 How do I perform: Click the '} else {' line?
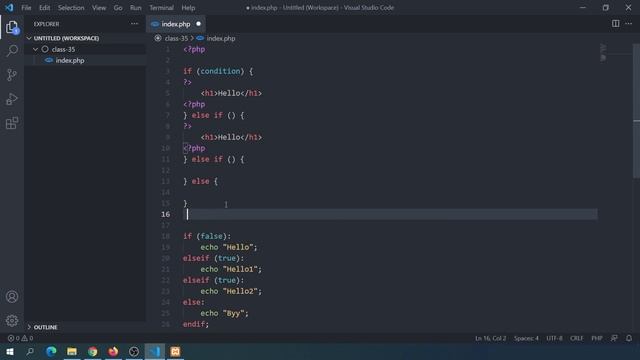[200, 181]
